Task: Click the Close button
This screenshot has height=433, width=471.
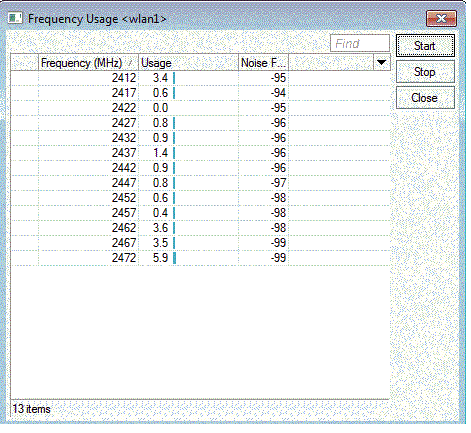Action: click(x=425, y=98)
